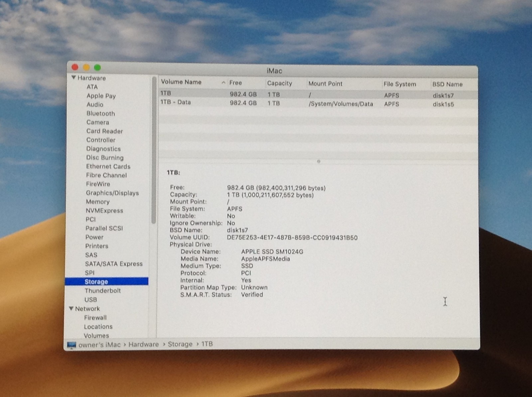This screenshot has width=532, height=397.
Task: Select Disc Burning in the sidebar
Action: [105, 157]
